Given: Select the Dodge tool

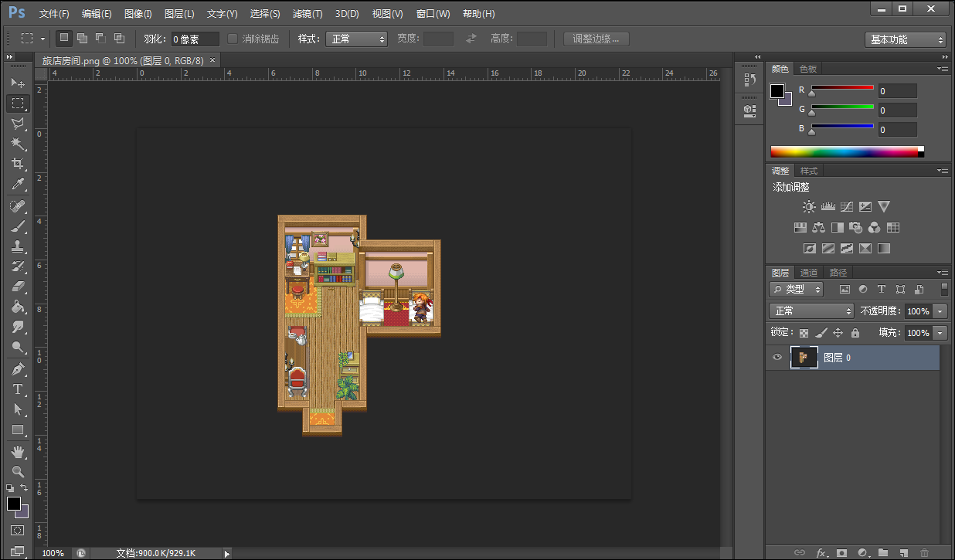Looking at the screenshot, I should click(x=18, y=347).
